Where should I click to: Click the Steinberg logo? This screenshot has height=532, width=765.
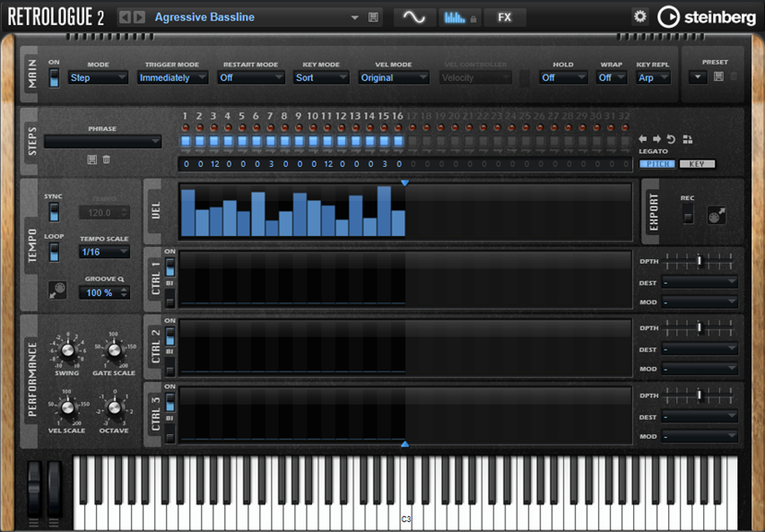click(x=707, y=18)
